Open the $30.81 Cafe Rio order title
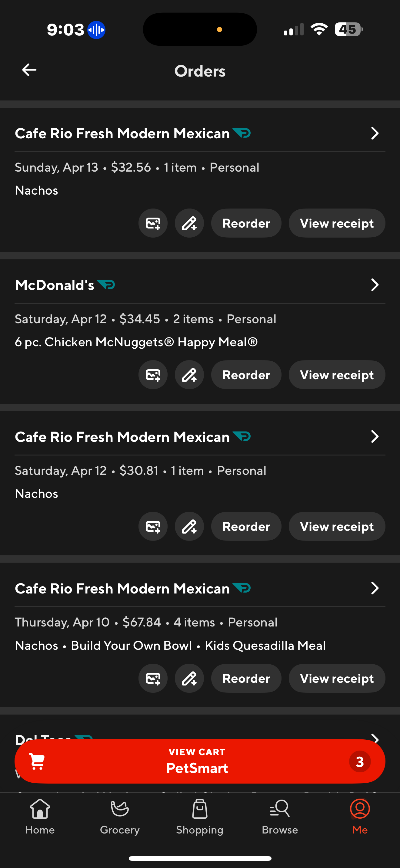The image size is (400, 868). (x=122, y=437)
